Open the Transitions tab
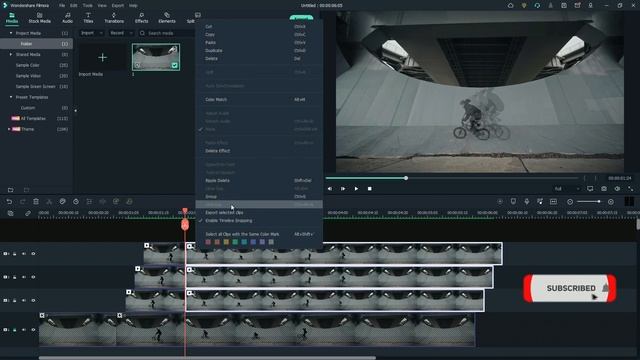The height and width of the screenshot is (360, 640). [114, 18]
